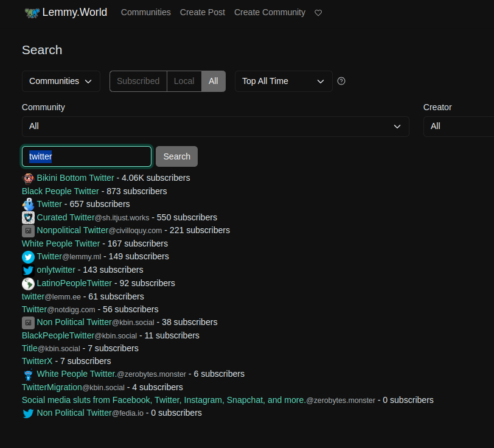
Task: Open White People Twitter.@zerobytes.monster link
Action: 111,374
